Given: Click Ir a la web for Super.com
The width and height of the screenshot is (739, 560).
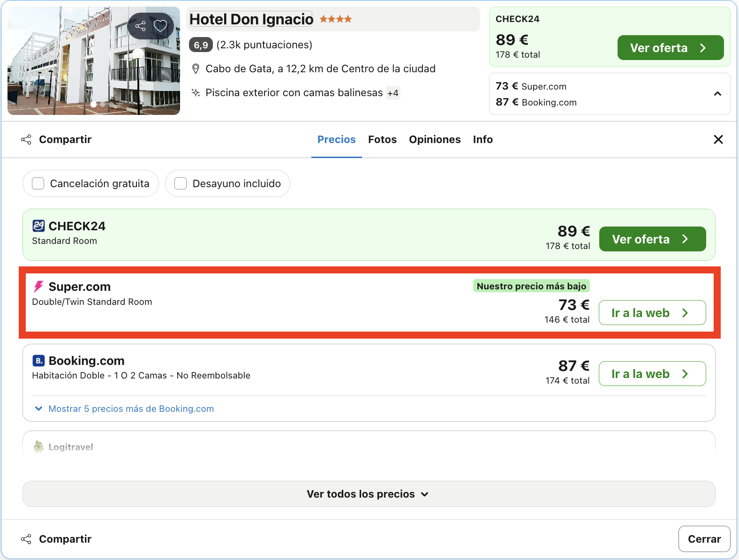Looking at the screenshot, I should click(x=652, y=313).
